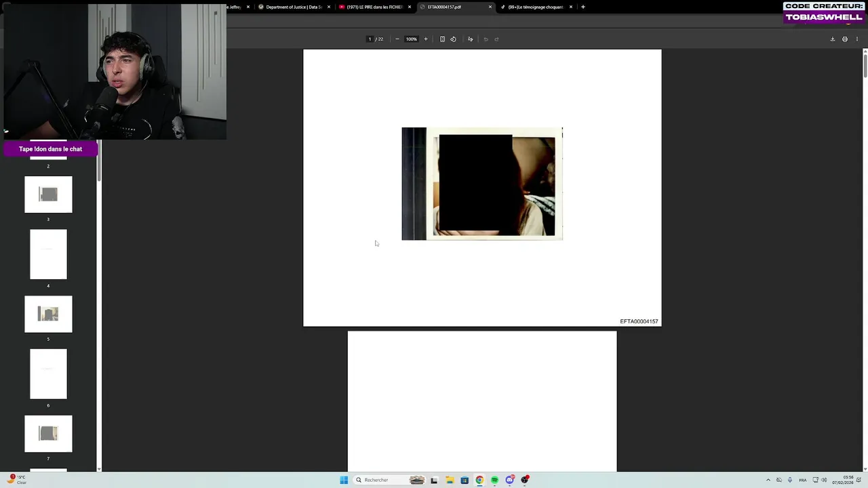Image resolution: width=868 pixels, height=488 pixels.
Task: Open the weather widget in taskbar
Action: (x=17, y=479)
